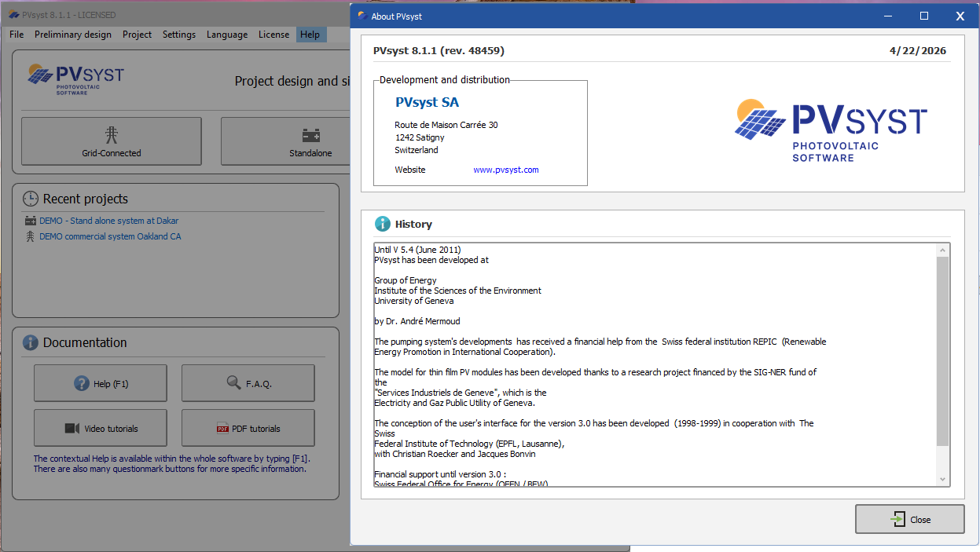Click the clock icon beside Recent projects
Screen dimensions: 980x552
pos(31,199)
